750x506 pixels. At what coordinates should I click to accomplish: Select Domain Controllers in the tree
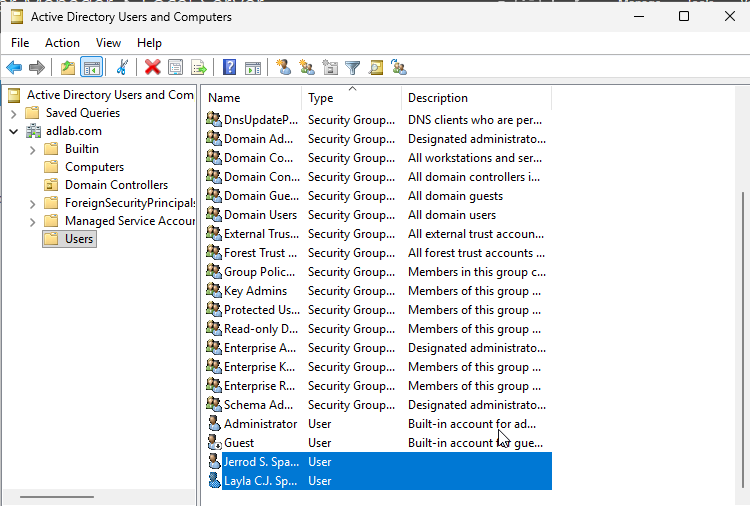(x=116, y=185)
